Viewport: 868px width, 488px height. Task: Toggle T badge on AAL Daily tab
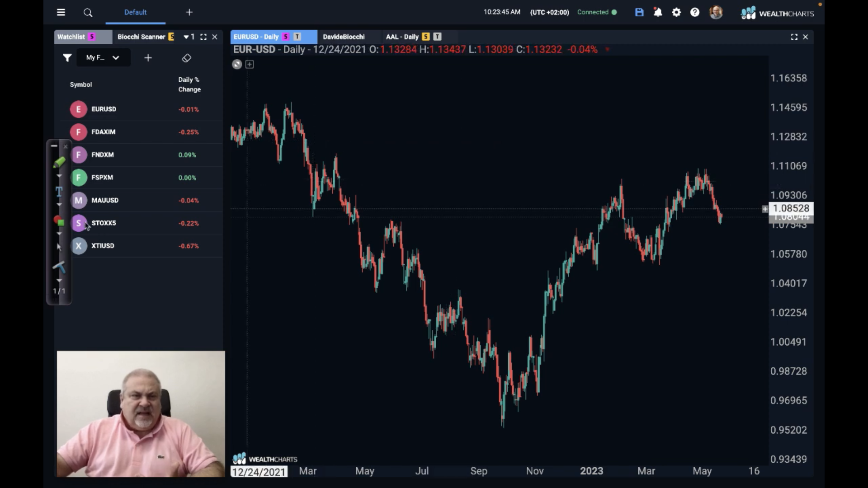point(438,37)
